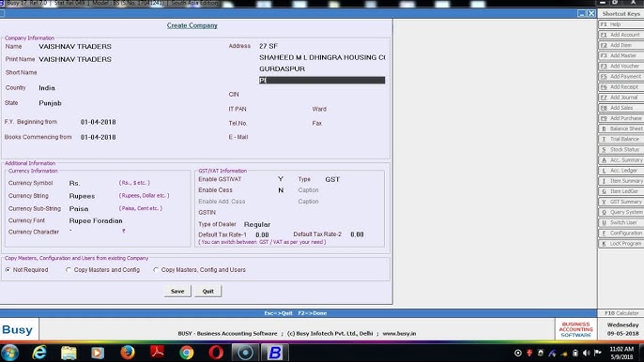Image resolution: width=644 pixels, height=362 pixels.
Task: Open the Stock Status shortcut
Action: pos(621,149)
